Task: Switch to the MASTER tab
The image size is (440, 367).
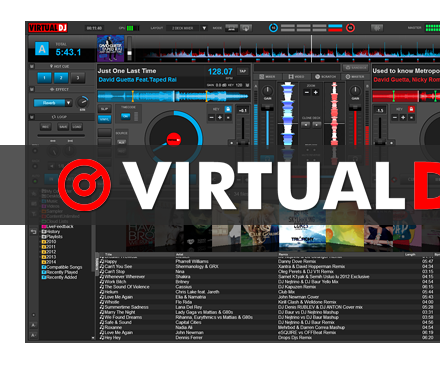Action: click(x=355, y=77)
